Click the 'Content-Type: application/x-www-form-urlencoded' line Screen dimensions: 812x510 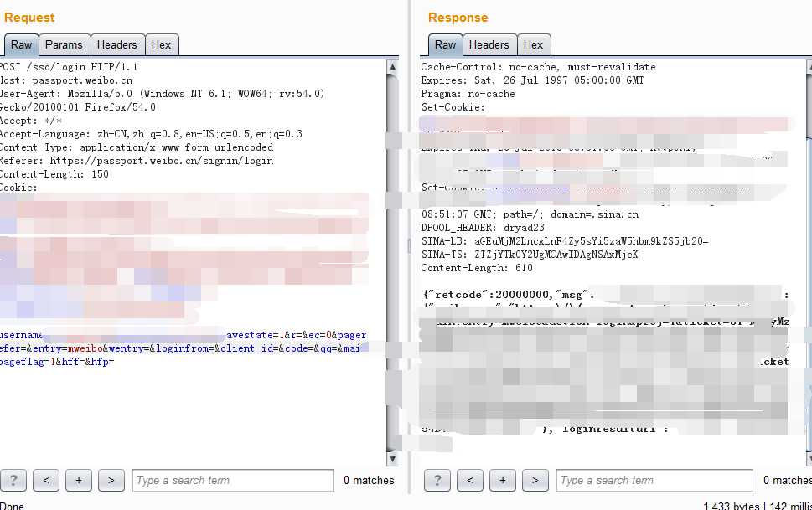coord(137,147)
